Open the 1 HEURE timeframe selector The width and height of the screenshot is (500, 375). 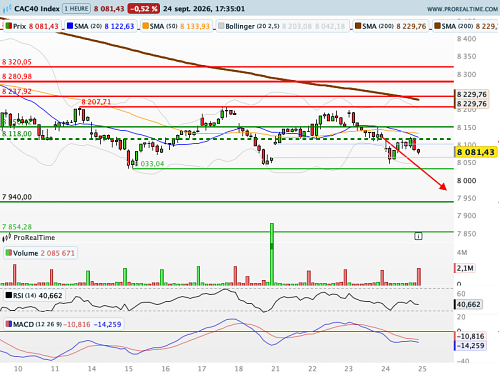coord(77,8)
